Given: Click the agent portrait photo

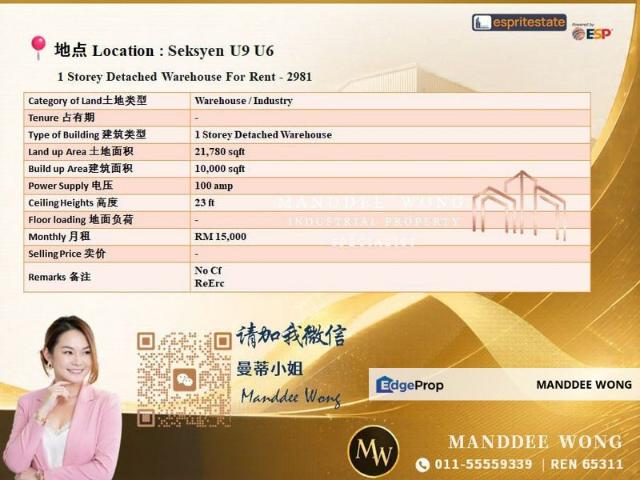Looking at the screenshot, I should tap(61, 398).
